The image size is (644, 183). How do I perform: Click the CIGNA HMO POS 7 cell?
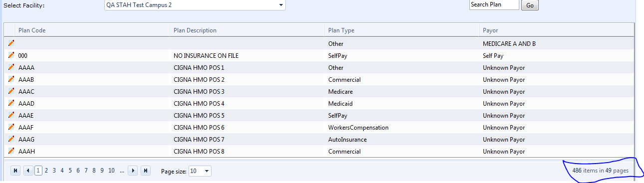(x=199, y=139)
